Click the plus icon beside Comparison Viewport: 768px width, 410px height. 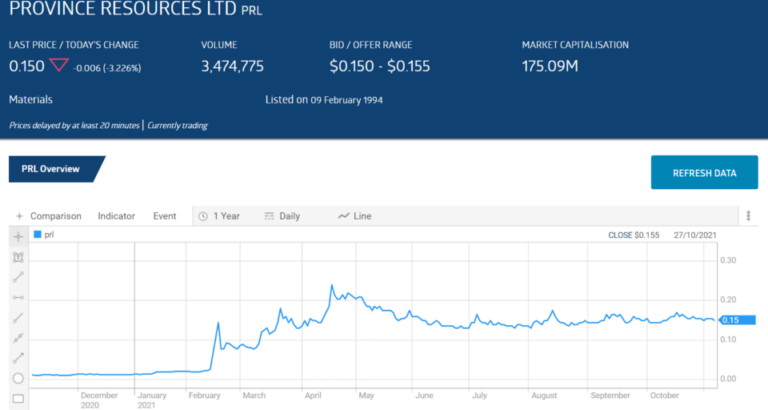click(19, 216)
